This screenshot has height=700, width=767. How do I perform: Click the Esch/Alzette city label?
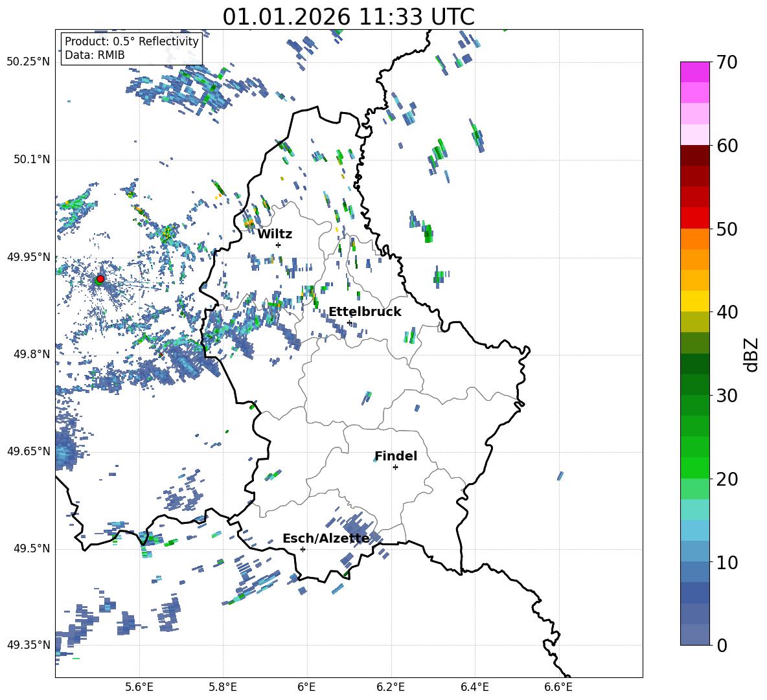(x=326, y=539)
